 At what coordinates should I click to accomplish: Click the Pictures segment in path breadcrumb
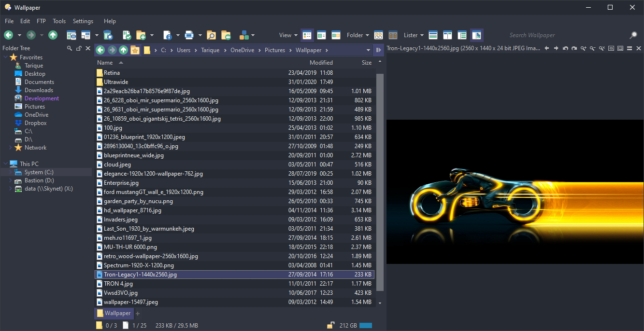[x=275, y=50]
